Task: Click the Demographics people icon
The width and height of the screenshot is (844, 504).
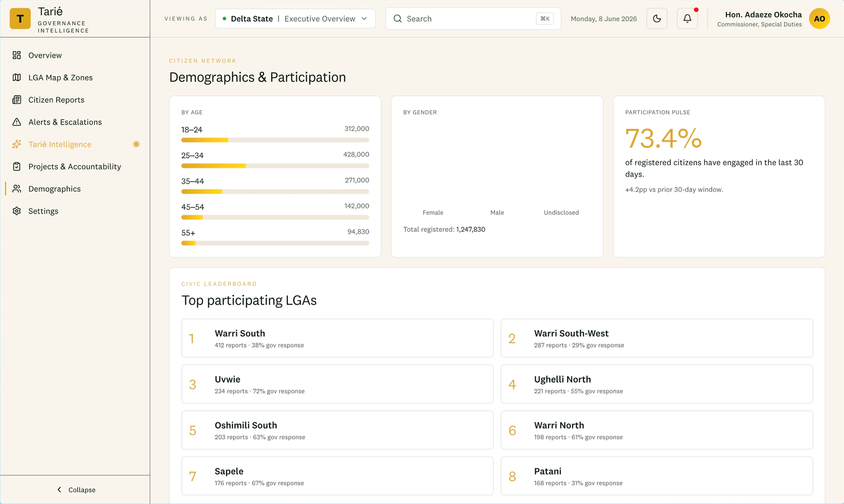Action: pos(17,189)
